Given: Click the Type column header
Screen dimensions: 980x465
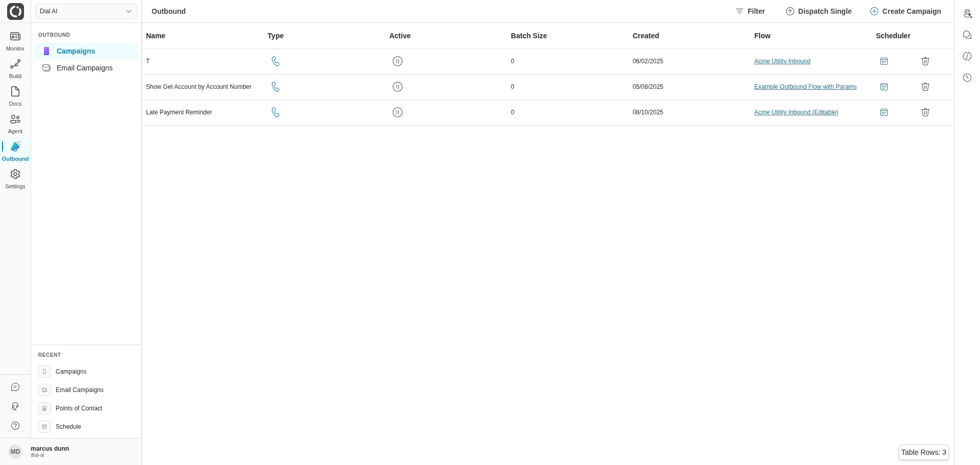Looking at the screenshot, I should click(276, 36).
